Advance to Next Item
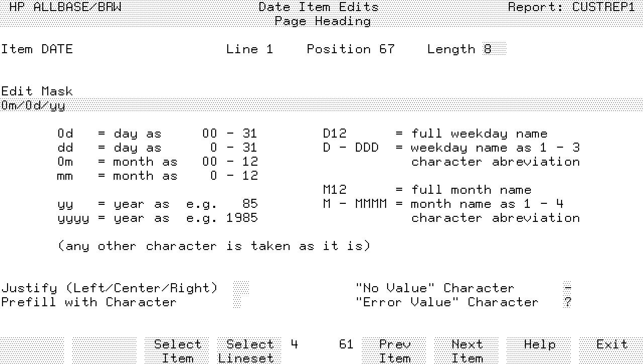Image resolution: width=643 pixels, height=364 pixels. point(467,350)
